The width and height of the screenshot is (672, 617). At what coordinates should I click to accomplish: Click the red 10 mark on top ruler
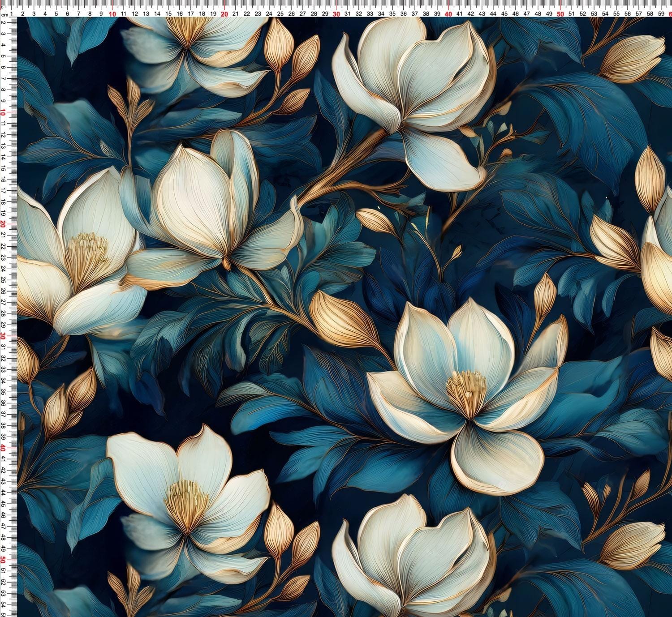112,14
